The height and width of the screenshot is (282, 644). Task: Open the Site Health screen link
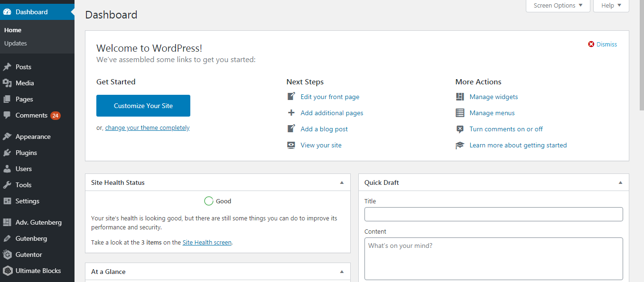(x=207, y=242)
